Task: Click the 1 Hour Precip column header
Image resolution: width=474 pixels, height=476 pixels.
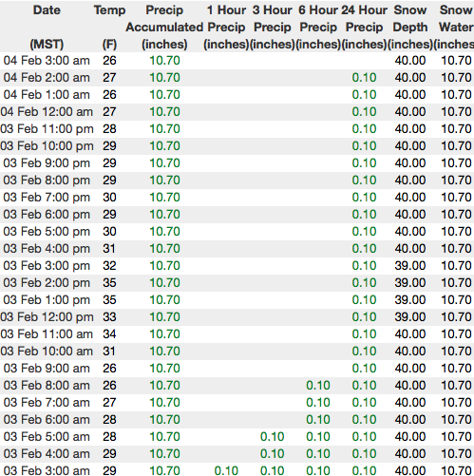Action: pos(226,27)
